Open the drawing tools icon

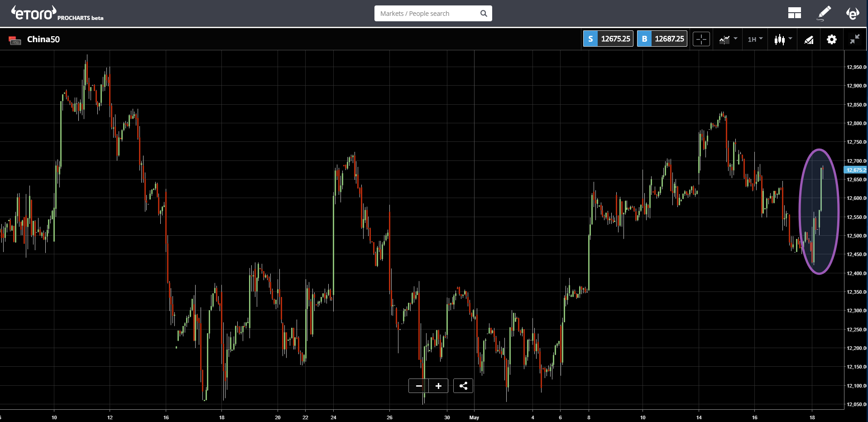click(809, 40)
